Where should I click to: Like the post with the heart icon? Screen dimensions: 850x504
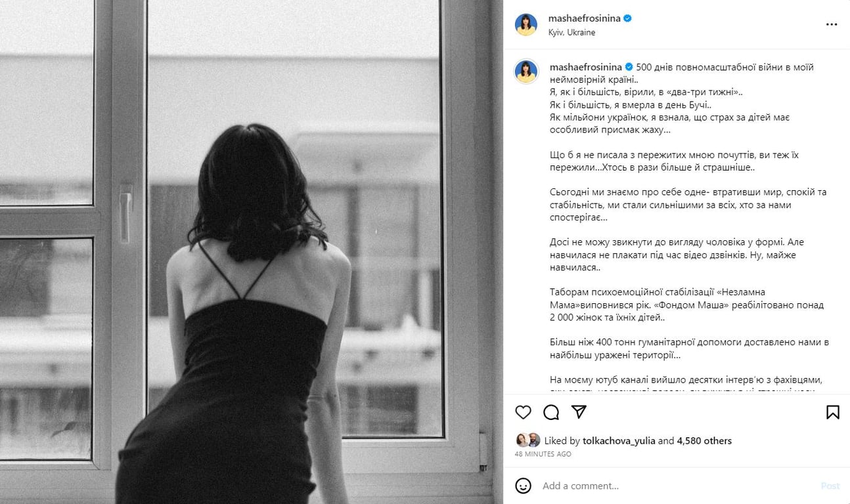pyautogui.click(x=523, y=412)
